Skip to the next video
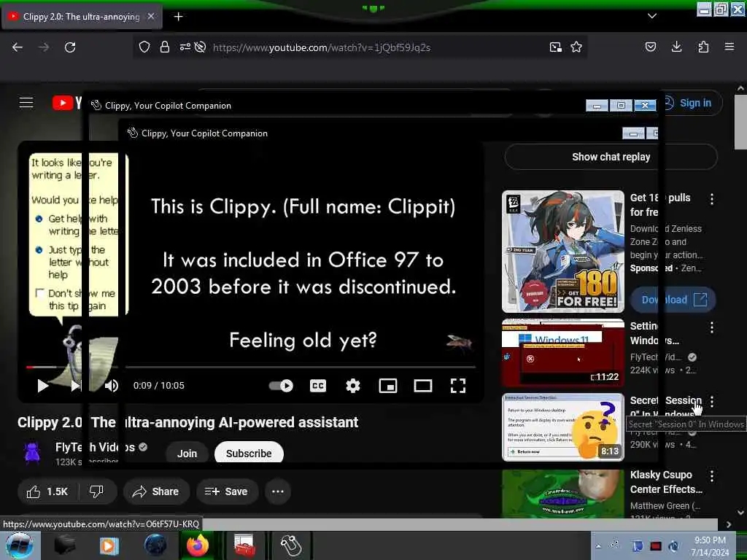Viewport: 747px width, 560px height. point(76,386)
